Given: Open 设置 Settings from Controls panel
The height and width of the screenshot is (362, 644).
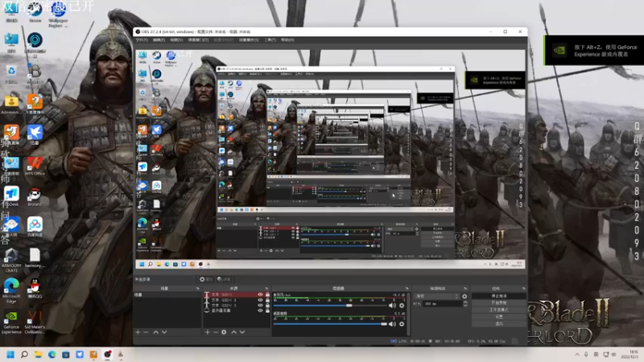Looking at the screenshot, I should [499, 317].
